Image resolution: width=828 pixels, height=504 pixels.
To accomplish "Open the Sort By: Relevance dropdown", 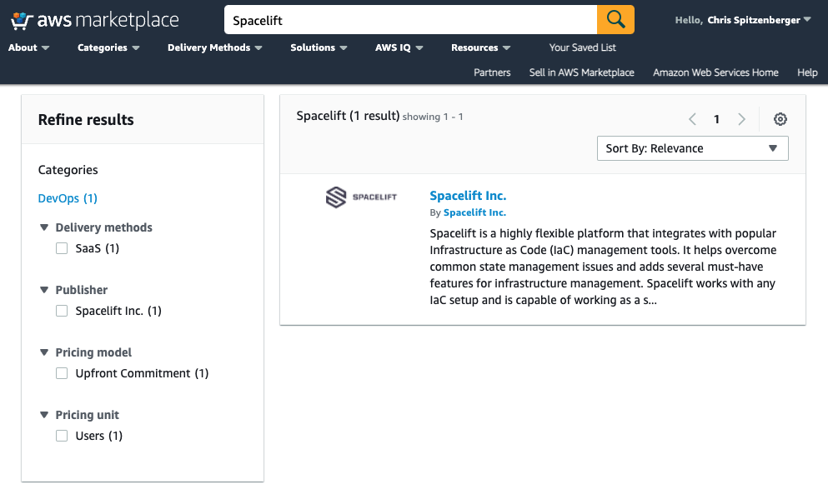I will pyautogui.click(x=692, y=148).
